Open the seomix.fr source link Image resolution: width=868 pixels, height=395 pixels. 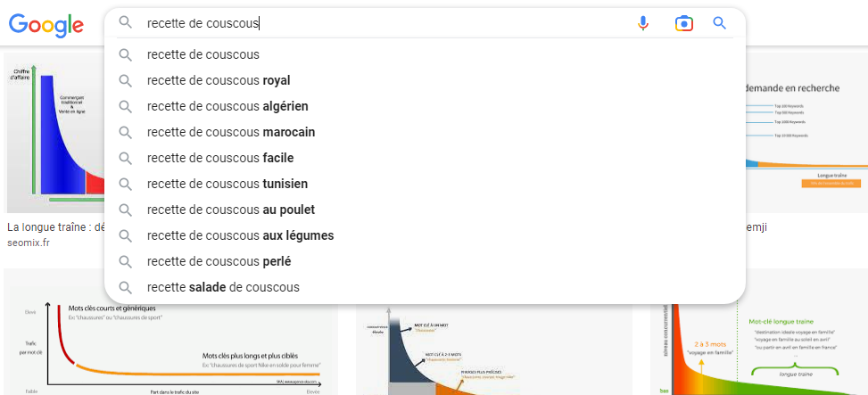(x=29, y=243)
